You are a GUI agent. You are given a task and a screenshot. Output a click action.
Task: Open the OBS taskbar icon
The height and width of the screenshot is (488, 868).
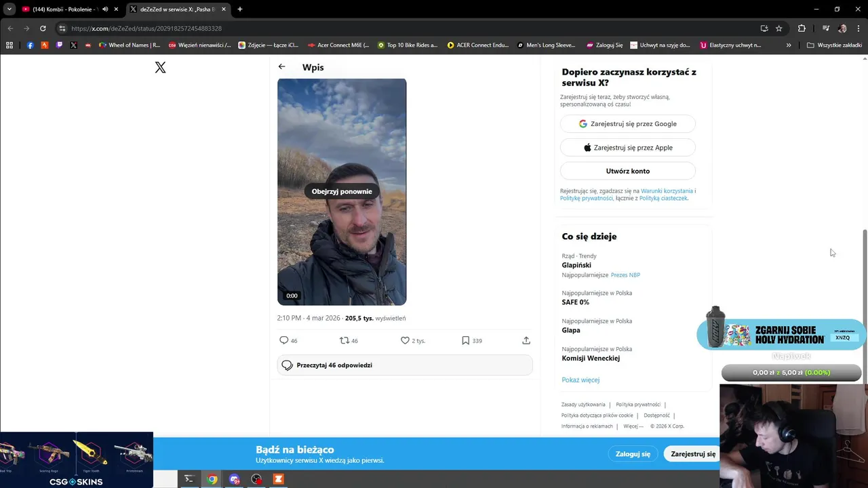[256, 479]
